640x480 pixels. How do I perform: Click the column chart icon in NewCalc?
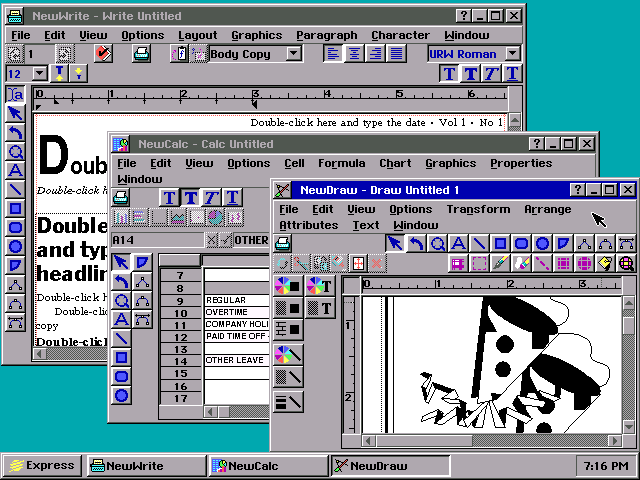point(120,217)
